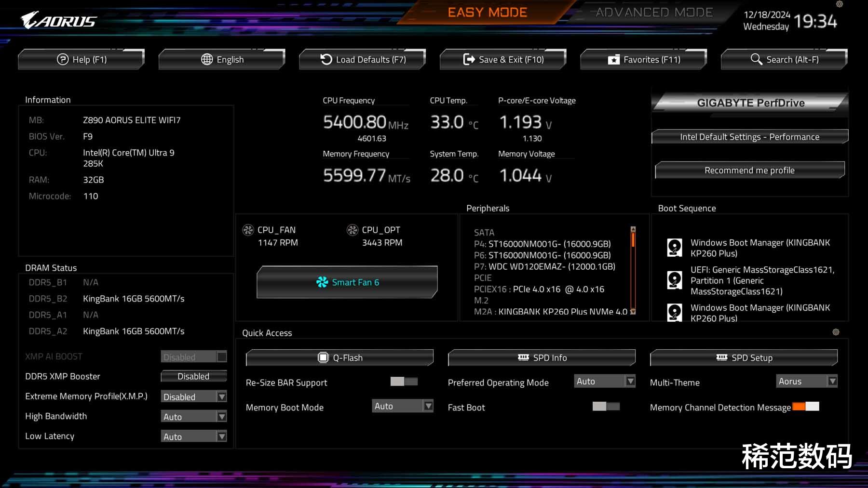This screenshot has height=488, width=868.
Task: Click CPU name Intel(R) Core(TM) Ultra 9 285K
Action: (x=129, y=158)
